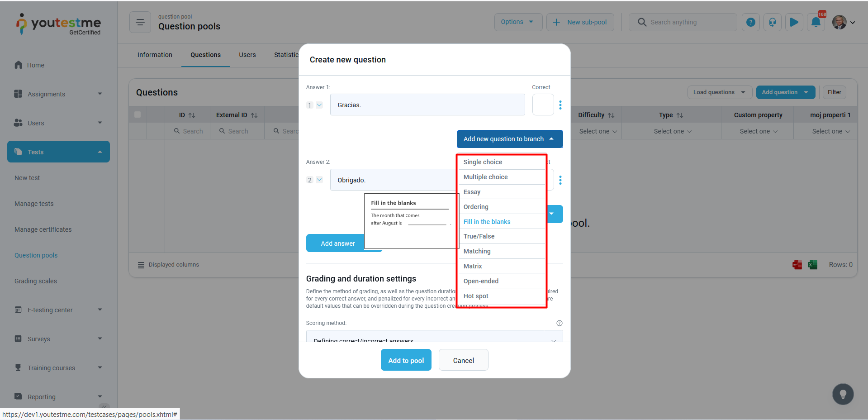Viewport: 868px width, 420px height.
Task: Sort the table by ID column arrows
Action: click(192, 115)
